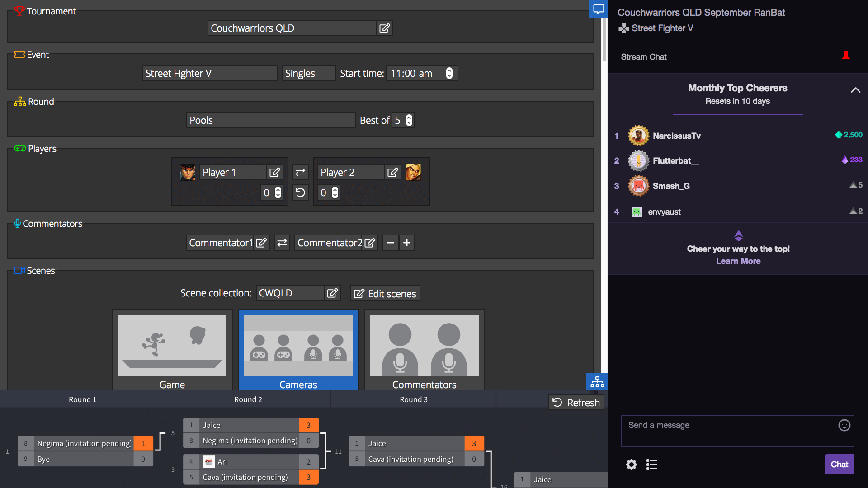
Task: Click the add commentator plus icon
Action: coord(406,242)
